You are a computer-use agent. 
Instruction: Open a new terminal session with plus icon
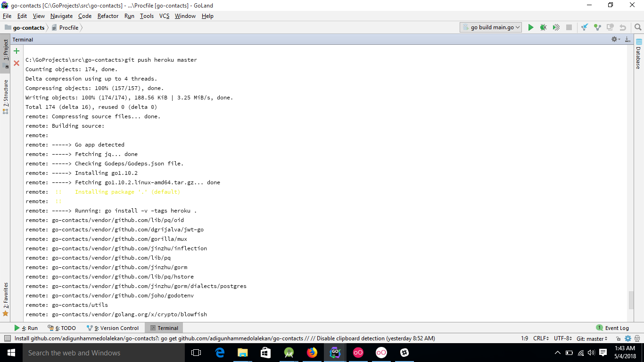pyautogui.click(x=17, y=51)
